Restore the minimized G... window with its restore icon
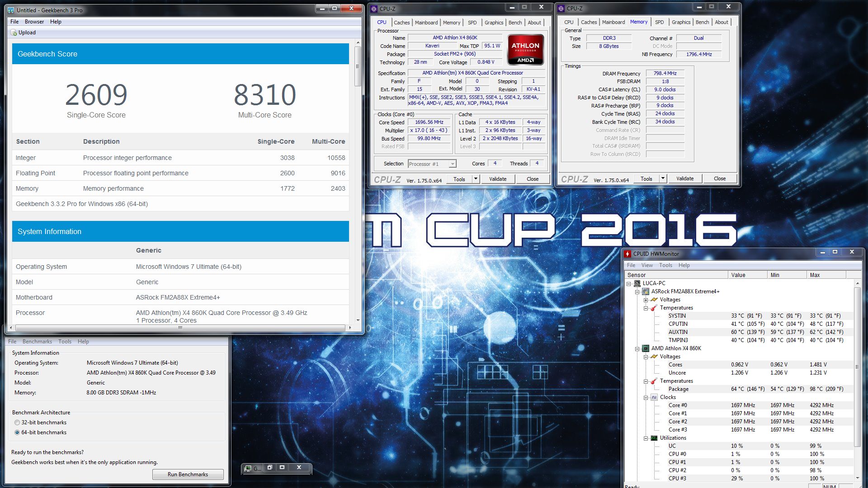The width and height of the screenshot is (868, 488). pyautogui.click(x=269, y=467)
